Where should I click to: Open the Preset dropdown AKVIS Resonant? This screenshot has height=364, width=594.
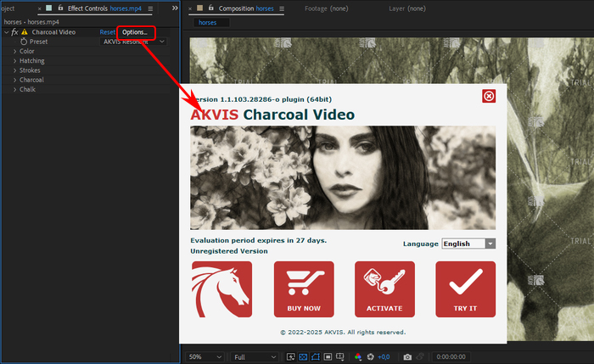tap(133, 42)
